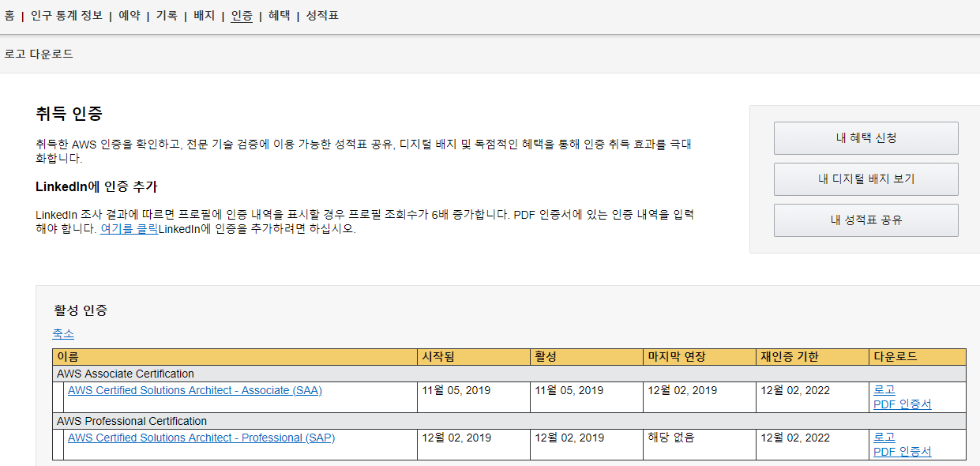Open AWS Certified Solutions Architect - Professional (SAP) link

[201, 438]
